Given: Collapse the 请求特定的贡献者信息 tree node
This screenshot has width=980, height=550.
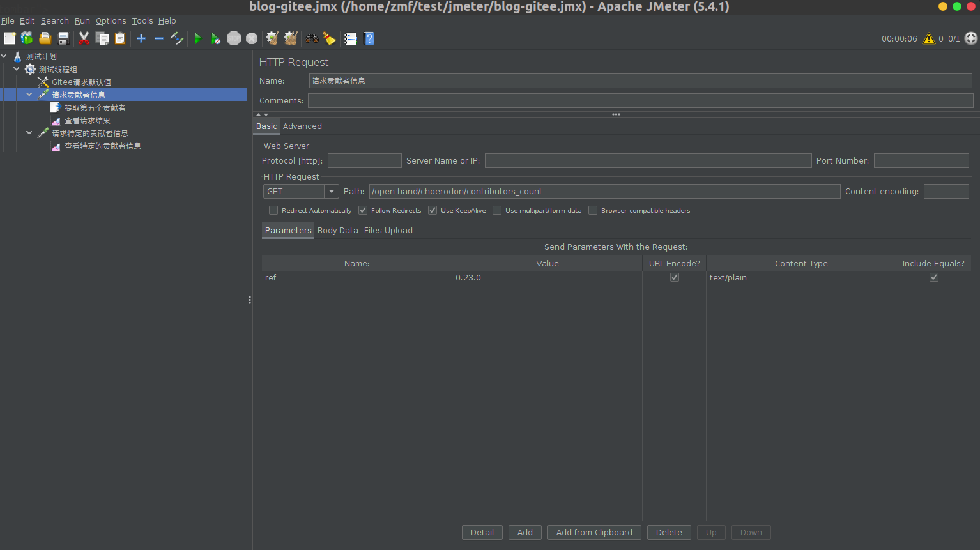Looking at the screenshot, I should (x=29, y=133).
